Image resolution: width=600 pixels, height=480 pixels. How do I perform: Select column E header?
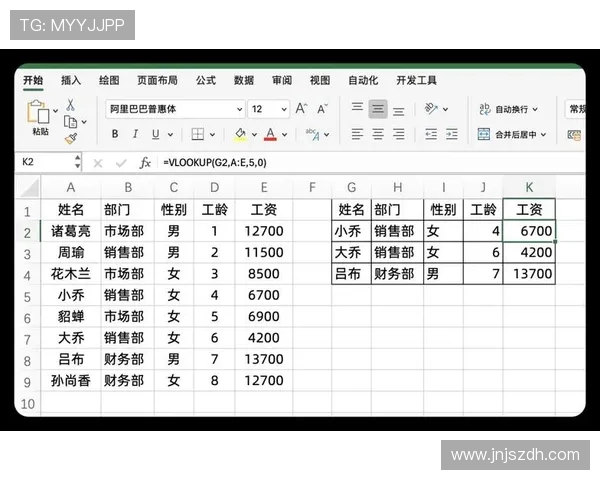point(264,188)
